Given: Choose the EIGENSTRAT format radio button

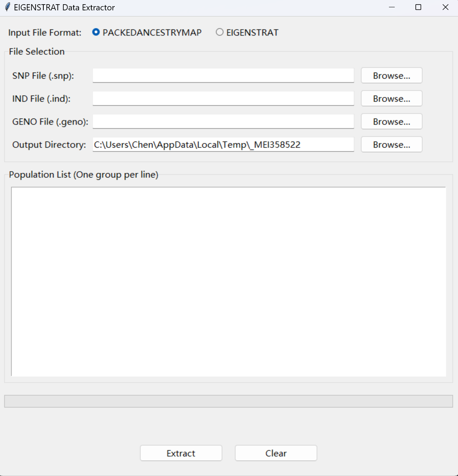Looking at the screenshot, I should (220, 33).
